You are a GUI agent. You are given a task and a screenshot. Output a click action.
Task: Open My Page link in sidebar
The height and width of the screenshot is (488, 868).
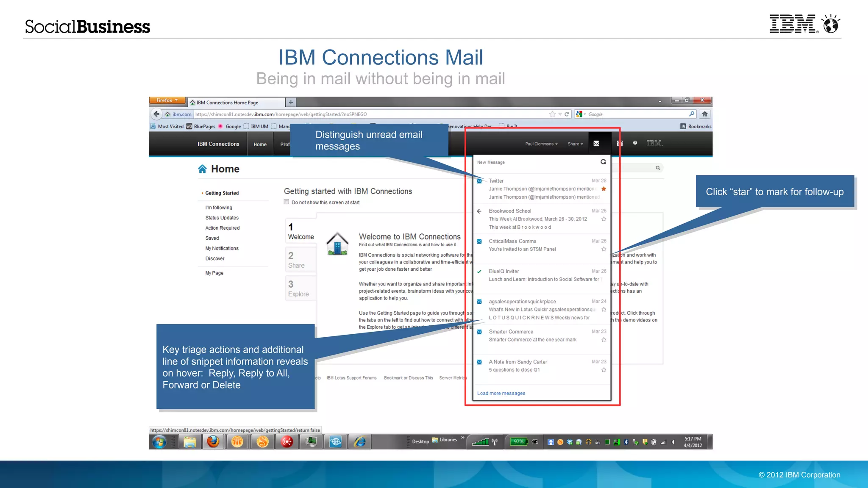214,273
